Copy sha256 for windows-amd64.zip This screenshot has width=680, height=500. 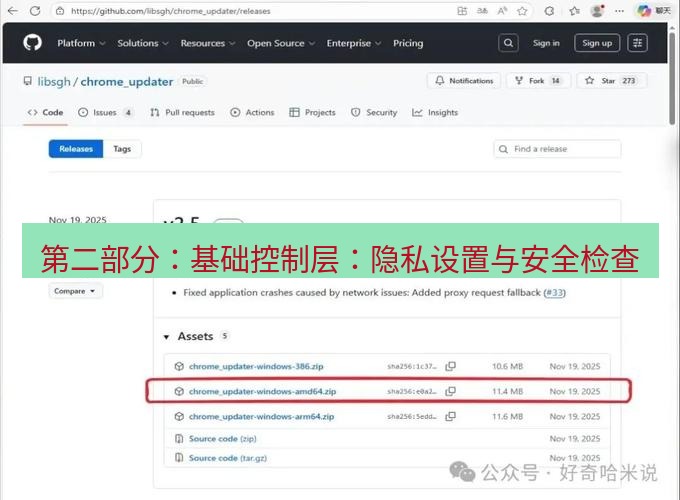coord(451,392)
